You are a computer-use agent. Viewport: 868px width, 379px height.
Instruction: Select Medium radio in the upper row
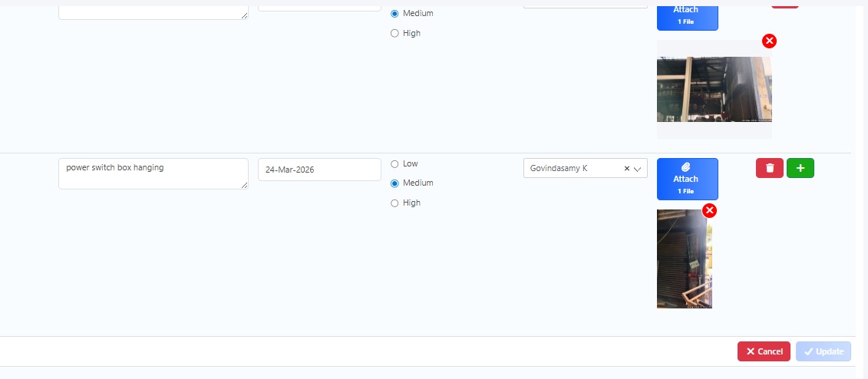pos(394,14)
